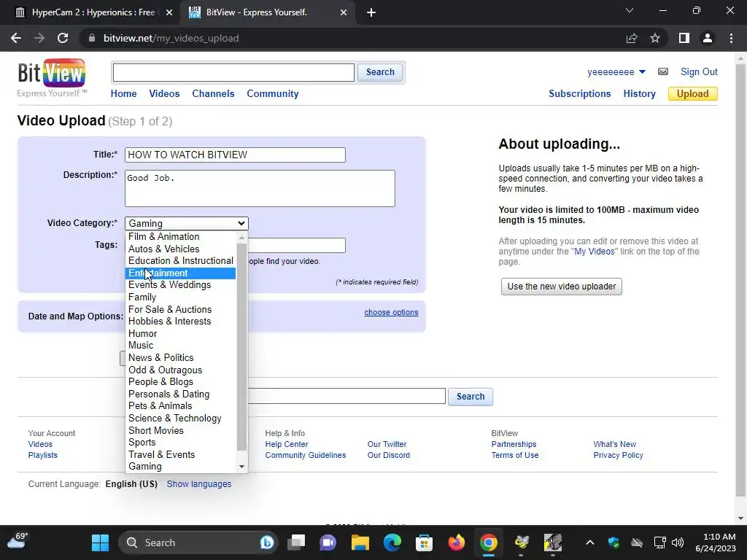Viewport: 747px width, 560px height.
Task: Show hidden system tray icons
Action: point(589,542)
